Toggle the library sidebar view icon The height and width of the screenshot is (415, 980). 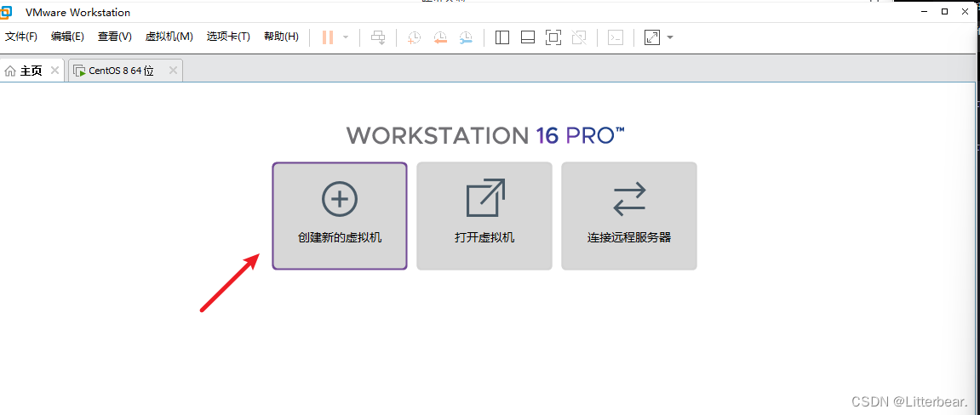tap(501, 37)
